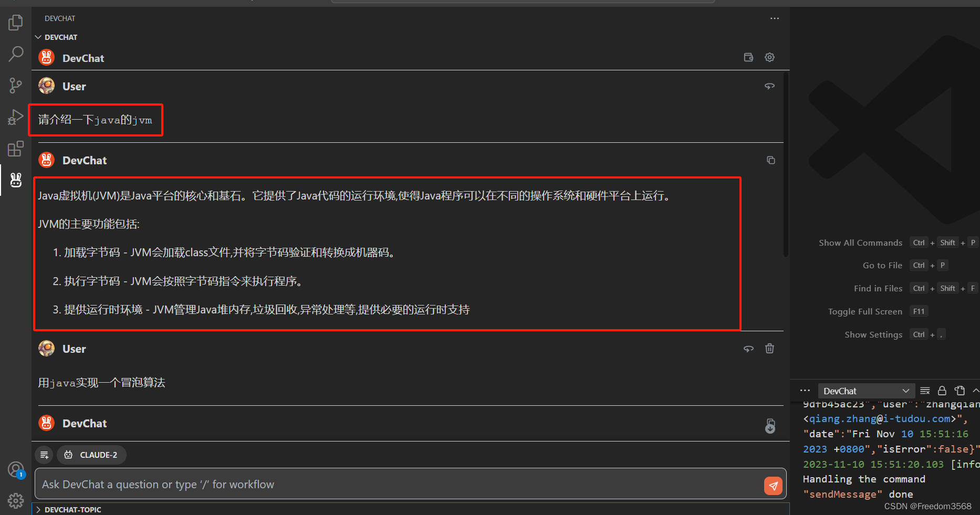Click the 'Find in Files' hint
This screenshot has height=515, width=980.
click(x=878, y=288)
